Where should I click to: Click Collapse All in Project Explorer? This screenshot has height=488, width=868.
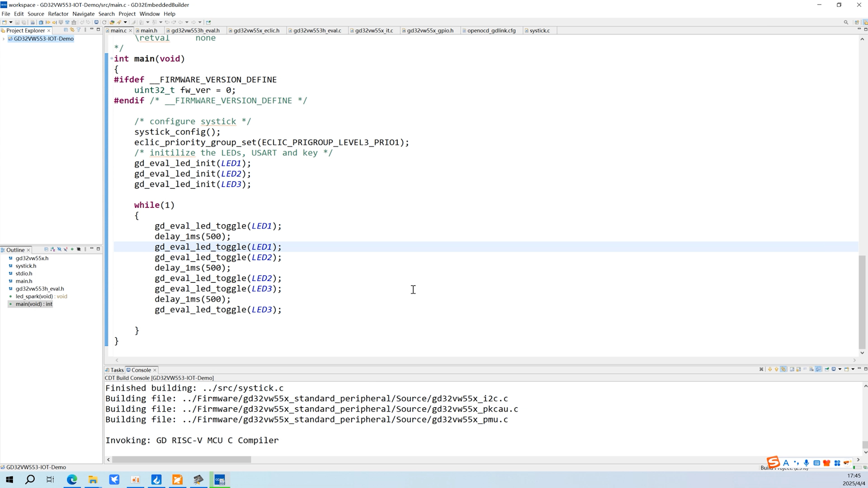(66, 30)
